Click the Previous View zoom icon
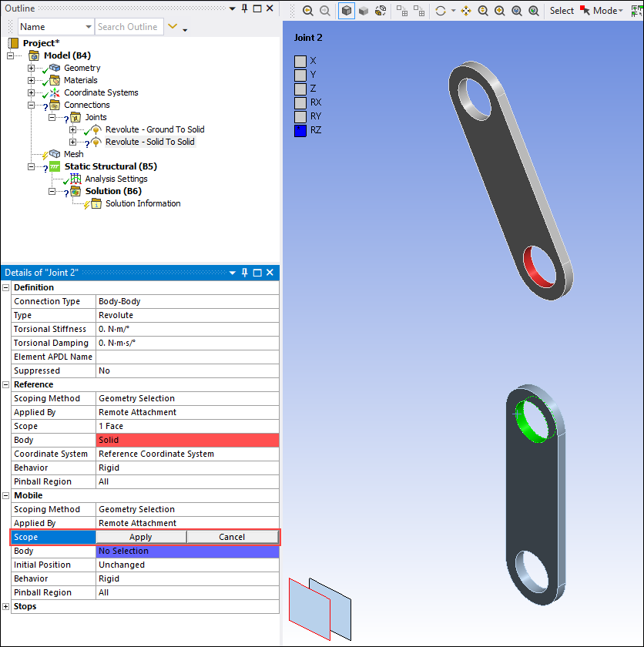 coord(308,11)
